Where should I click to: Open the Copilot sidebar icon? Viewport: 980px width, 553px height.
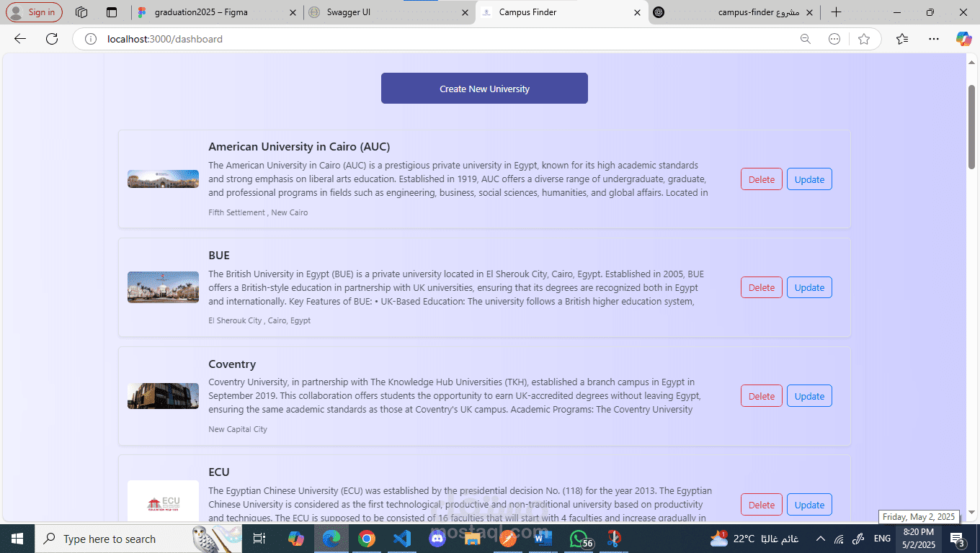pos(963,39)
